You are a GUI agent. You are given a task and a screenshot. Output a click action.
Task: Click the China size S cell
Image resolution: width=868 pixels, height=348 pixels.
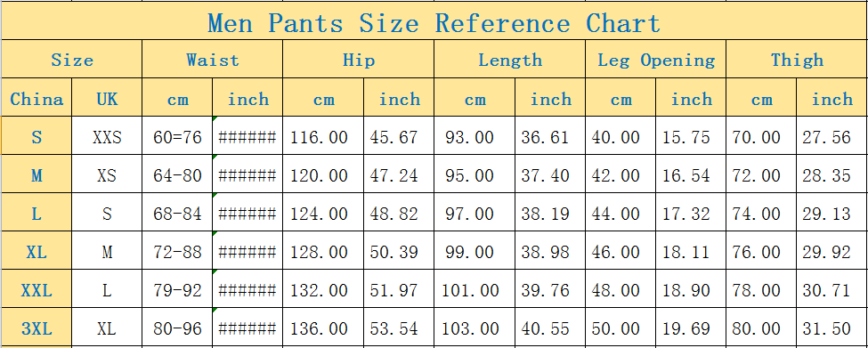tap(37, 135)
